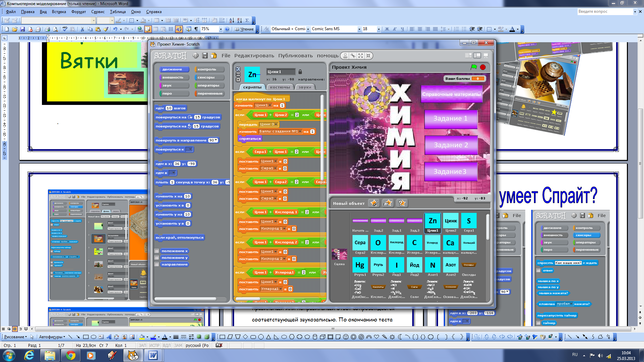Viewport: 644px width, 362px height.
Task: Open the 'Обычный + Comic' style dropdown
Action: (308, 29)
